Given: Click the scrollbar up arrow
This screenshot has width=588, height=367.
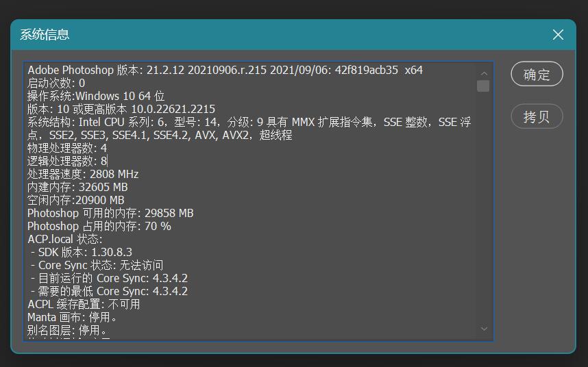Looking at the screenshot, I should (x=484, y=73).
